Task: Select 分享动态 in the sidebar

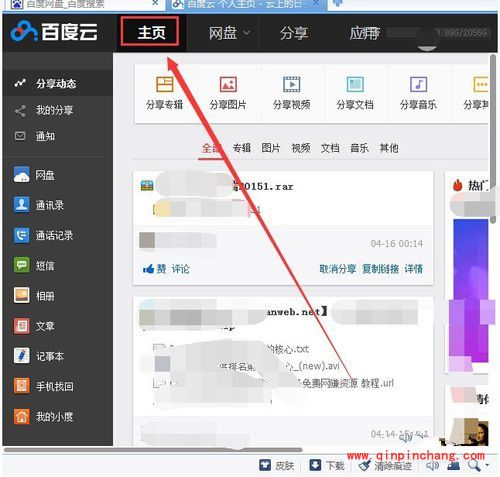Action: (57, 83)
